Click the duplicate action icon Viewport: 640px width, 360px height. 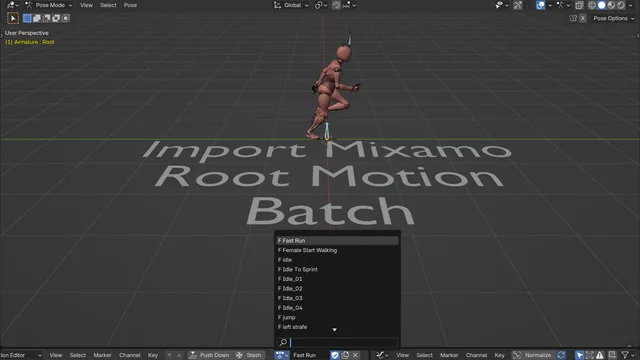(345, 355)
